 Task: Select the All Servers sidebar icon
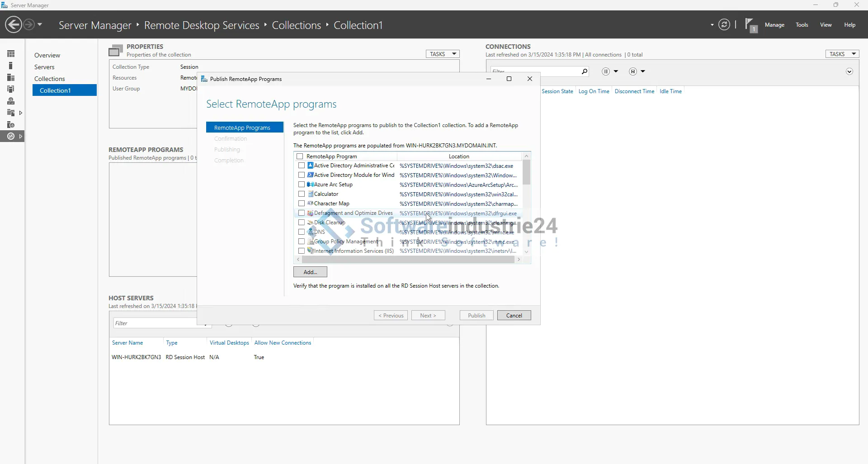[11, 77]
